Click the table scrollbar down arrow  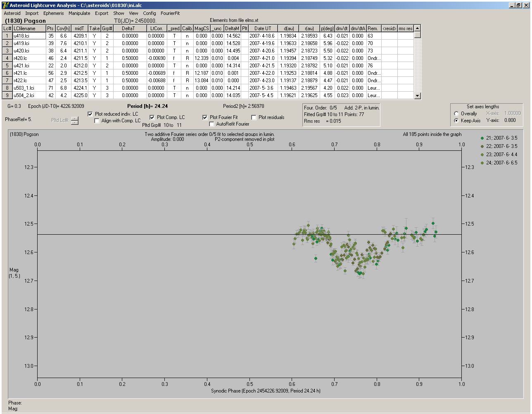click(x=418, y=96)
